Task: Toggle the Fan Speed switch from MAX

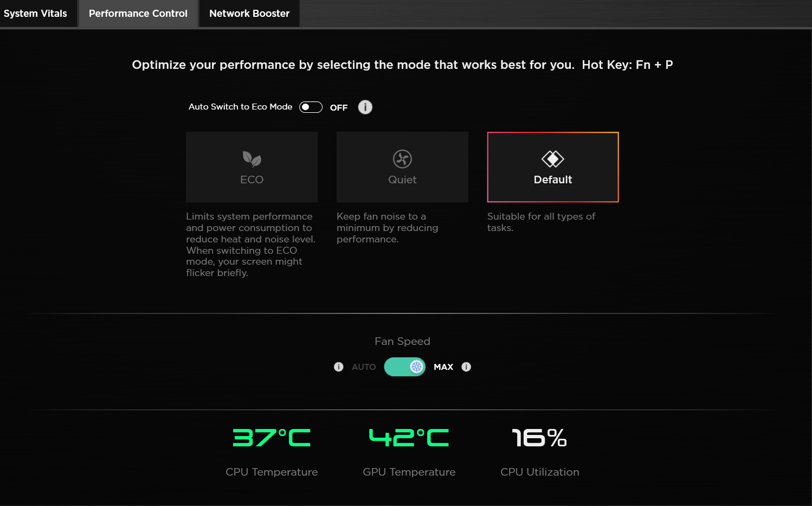Action: (x=405, y=367)
